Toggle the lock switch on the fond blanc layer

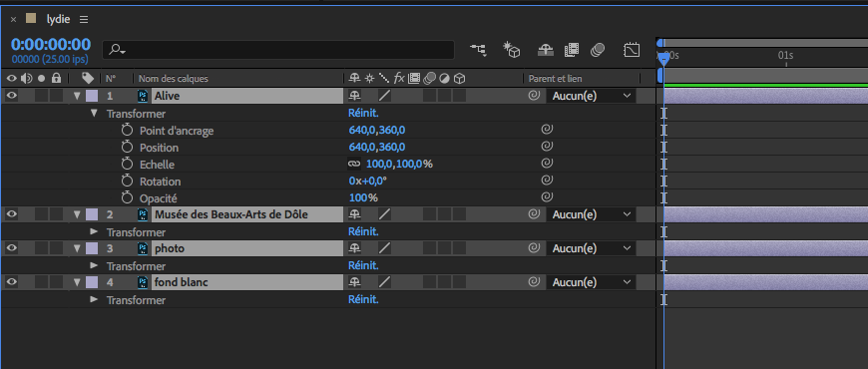[57, 282]
